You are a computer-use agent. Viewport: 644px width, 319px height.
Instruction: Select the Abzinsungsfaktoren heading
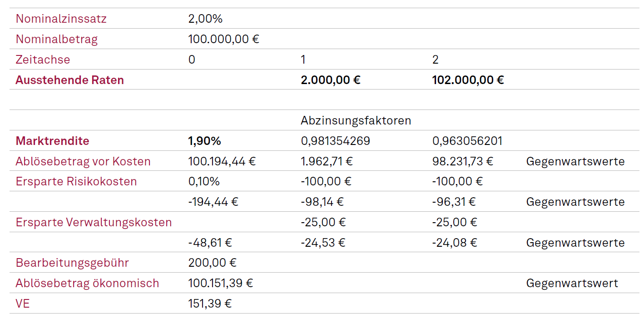[356, 120]
